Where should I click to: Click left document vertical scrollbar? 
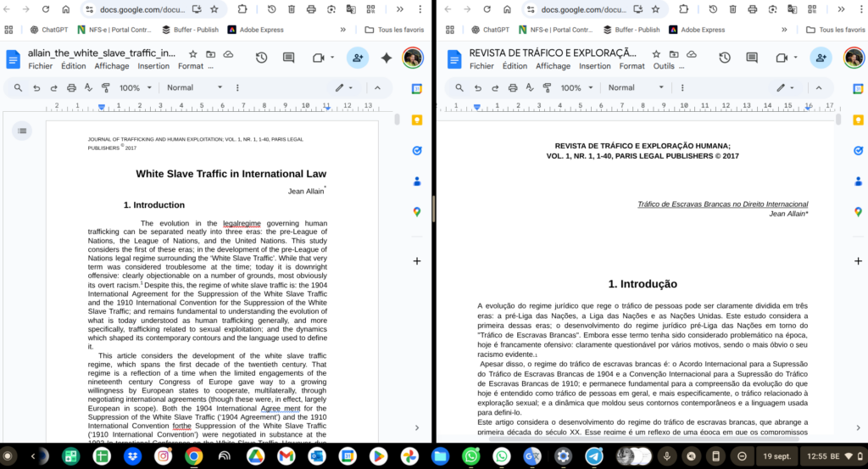tap(397, 119)
